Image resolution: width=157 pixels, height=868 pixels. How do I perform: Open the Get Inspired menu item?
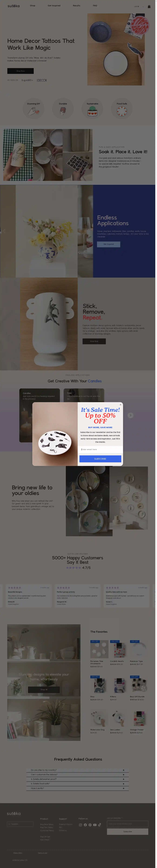click(x=54, y=6)
